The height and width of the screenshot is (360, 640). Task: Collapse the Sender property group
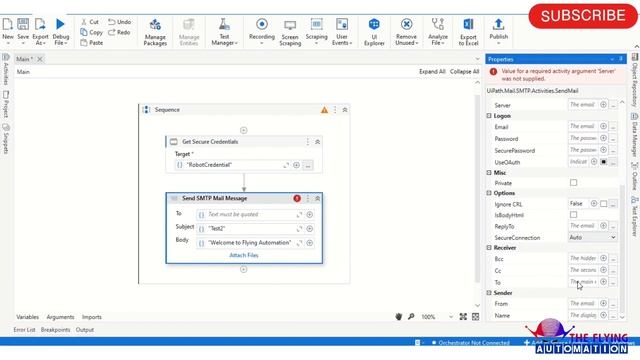pos(489,293)
